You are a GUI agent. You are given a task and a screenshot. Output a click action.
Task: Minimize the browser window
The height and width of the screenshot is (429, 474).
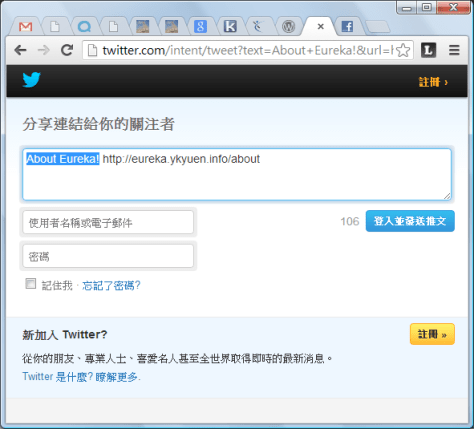(x=407, y=7)
